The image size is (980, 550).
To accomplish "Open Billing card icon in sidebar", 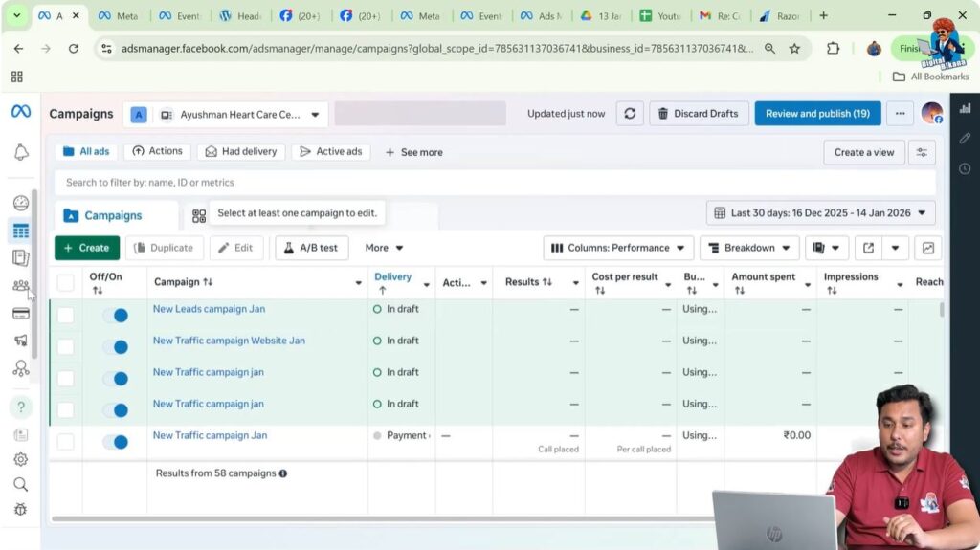I will (x=21, y=313).
